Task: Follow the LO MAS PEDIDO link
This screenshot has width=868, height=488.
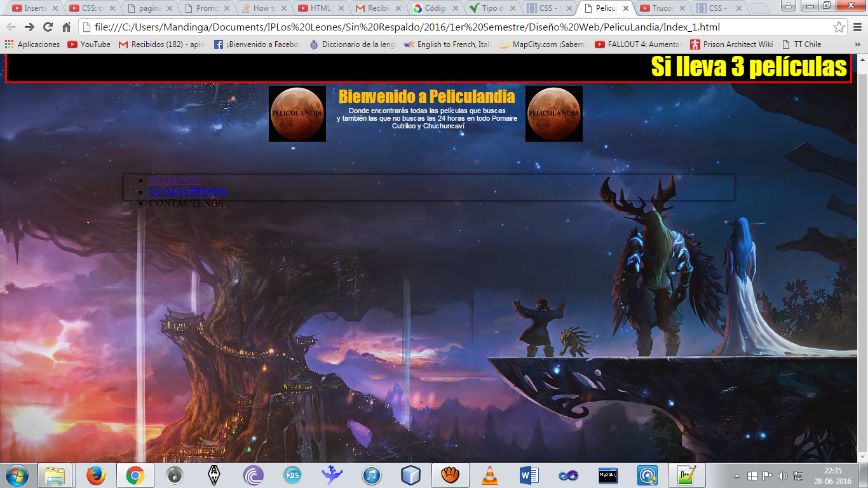Action: tap(187, 191)
